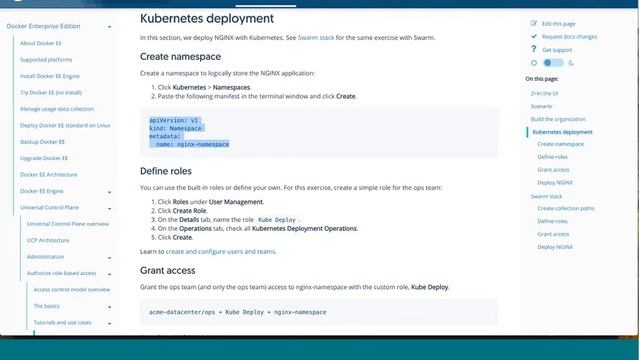Jump to Kubernetes deployment in contents
Image resolution: width=640 pixels, height=360 pixels.
point(562,132)
